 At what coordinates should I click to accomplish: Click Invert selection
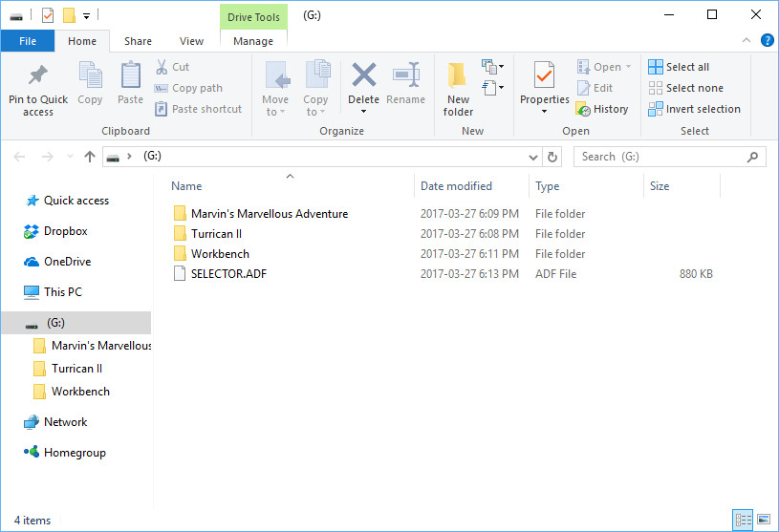click(694, 109)
